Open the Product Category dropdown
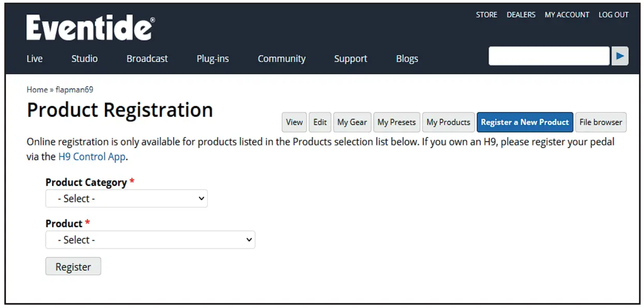The image size is (644, 308). (126, 199)
